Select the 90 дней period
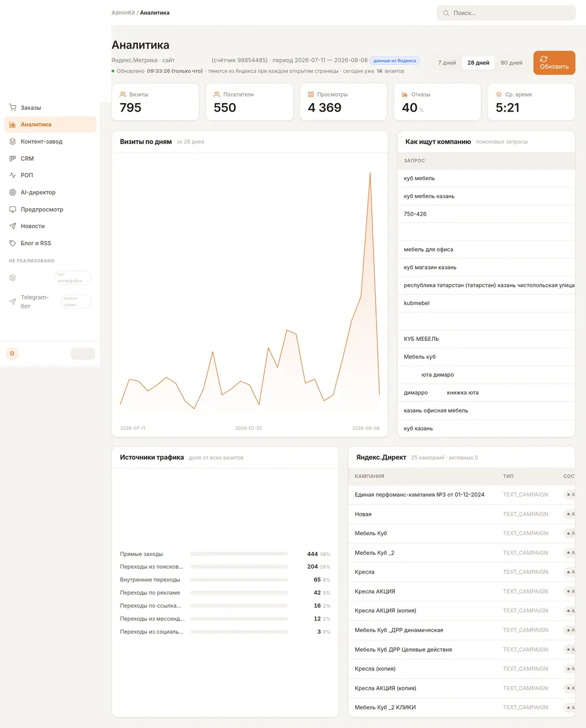Viewport: 586px width, 728px height. point(512,63)
